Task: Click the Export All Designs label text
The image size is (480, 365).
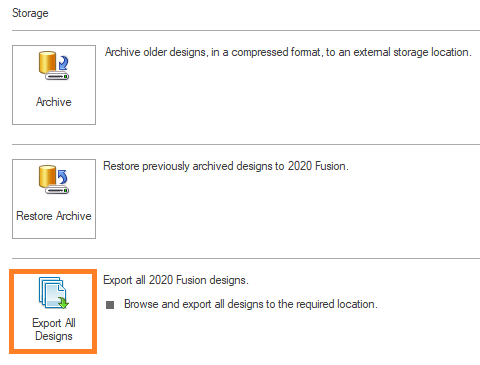Action: [x=54, y=329]
